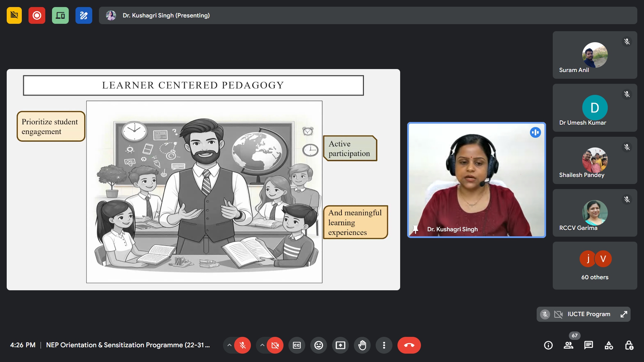Open the Activities shapes icon

tap(609, 345)
